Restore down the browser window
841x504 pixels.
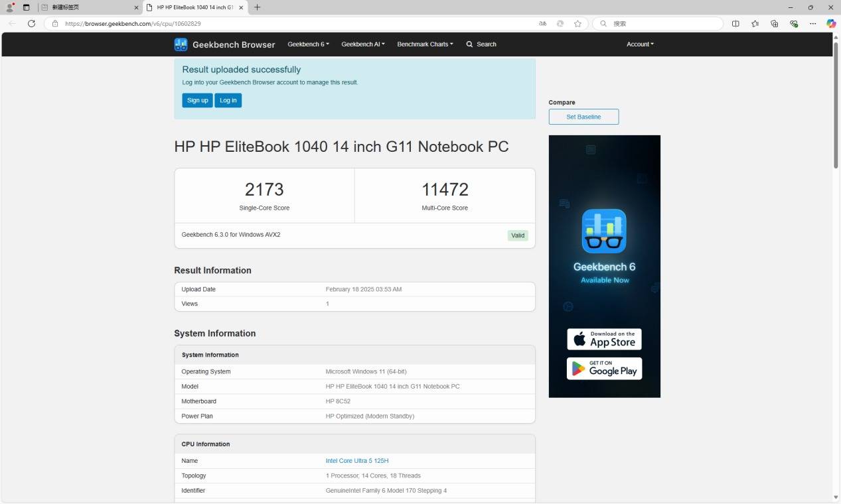pos(810,7)
